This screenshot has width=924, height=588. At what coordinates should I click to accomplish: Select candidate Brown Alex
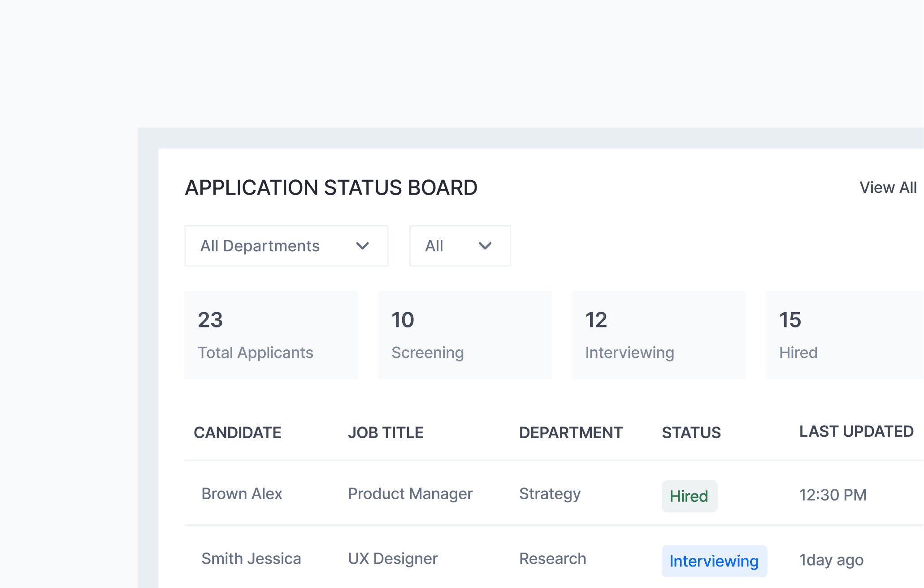pos(242,494)
